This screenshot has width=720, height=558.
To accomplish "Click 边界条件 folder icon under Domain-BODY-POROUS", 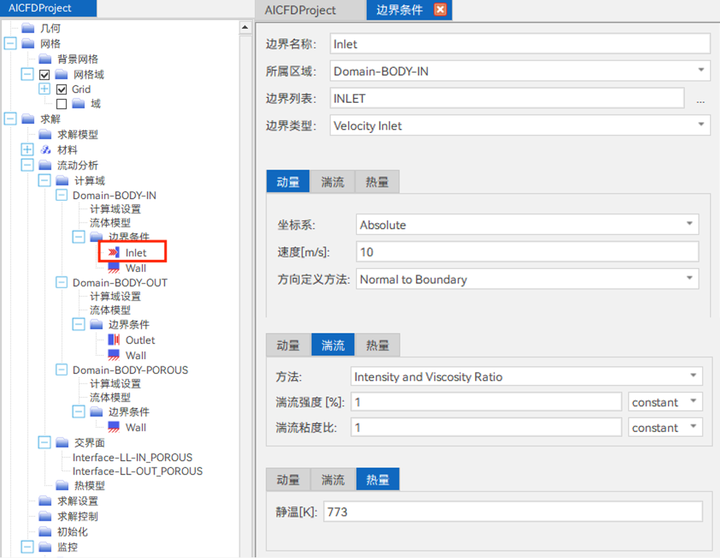I will (x=96, y=412).
